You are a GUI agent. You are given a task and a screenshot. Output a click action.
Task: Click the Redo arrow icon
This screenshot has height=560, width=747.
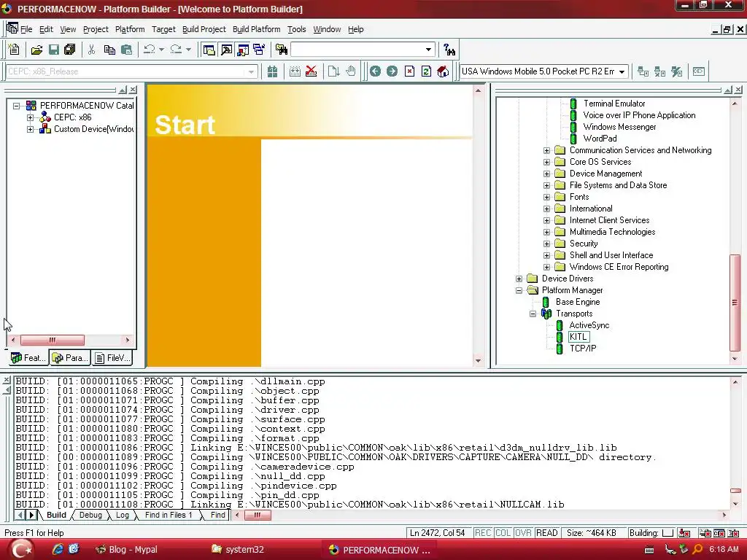tap(176, 50)
